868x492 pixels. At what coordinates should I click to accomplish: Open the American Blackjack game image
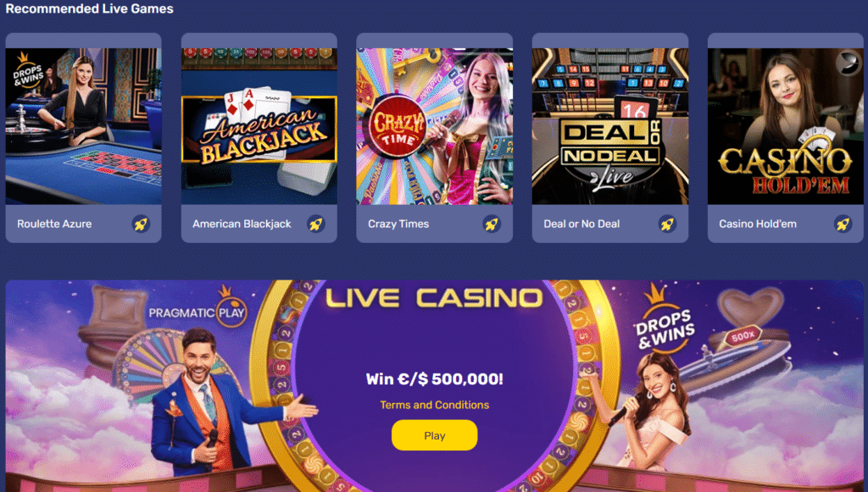click(259, 126)
